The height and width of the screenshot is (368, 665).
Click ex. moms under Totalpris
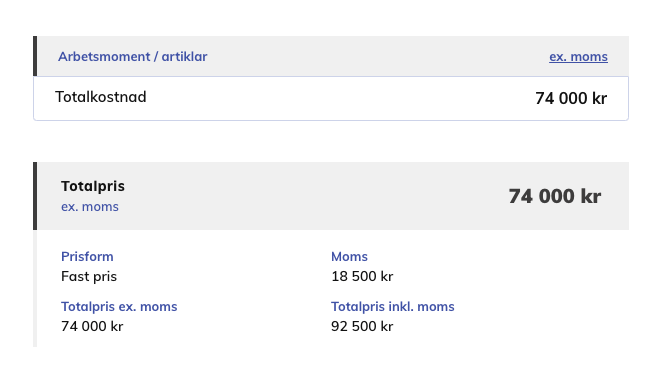[90, 206]
